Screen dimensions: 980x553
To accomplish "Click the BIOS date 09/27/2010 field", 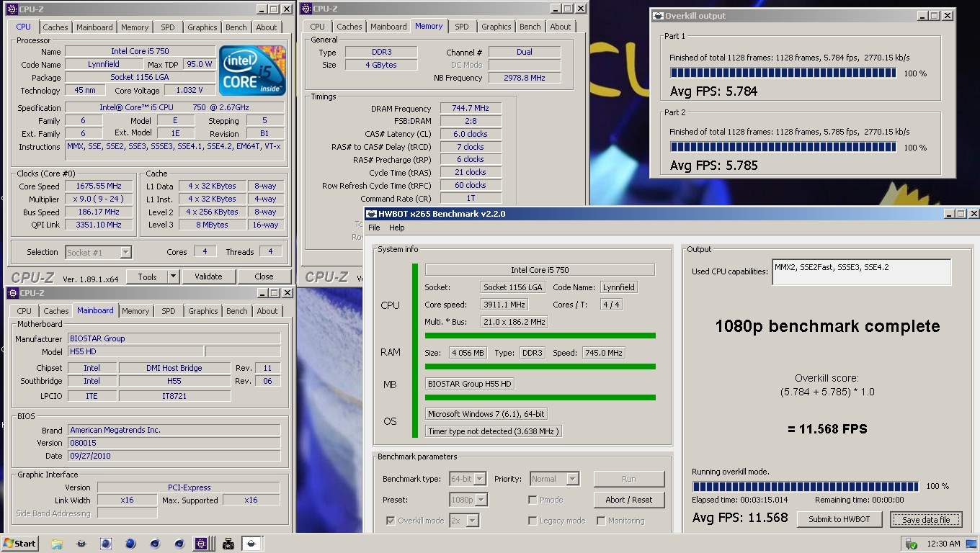I will coord(173,456).
